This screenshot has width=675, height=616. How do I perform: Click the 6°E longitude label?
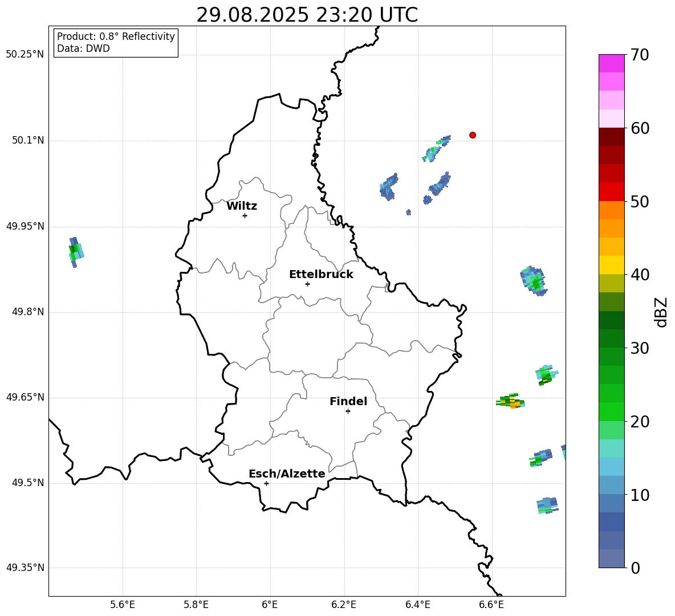click(x=270, y=605)
